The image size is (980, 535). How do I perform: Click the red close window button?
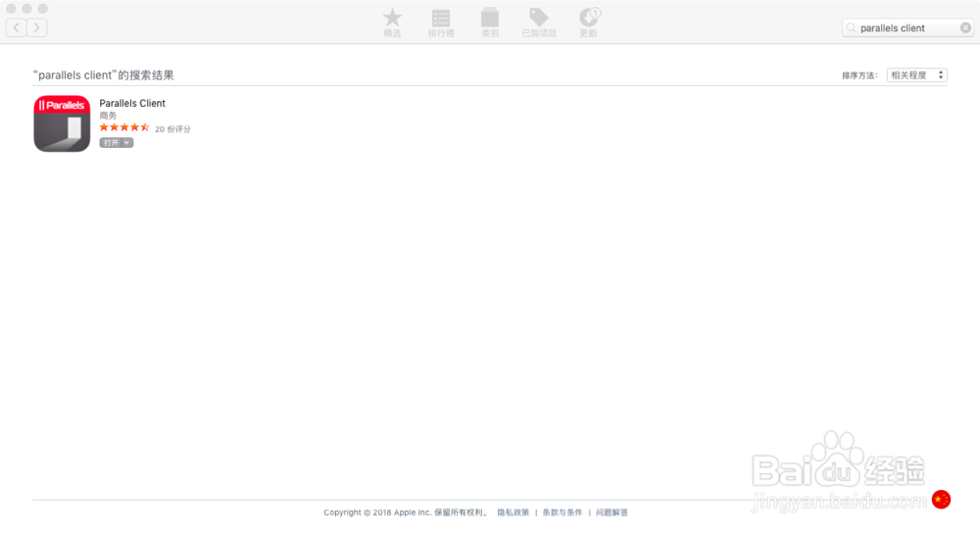click(x=11, y=9)
